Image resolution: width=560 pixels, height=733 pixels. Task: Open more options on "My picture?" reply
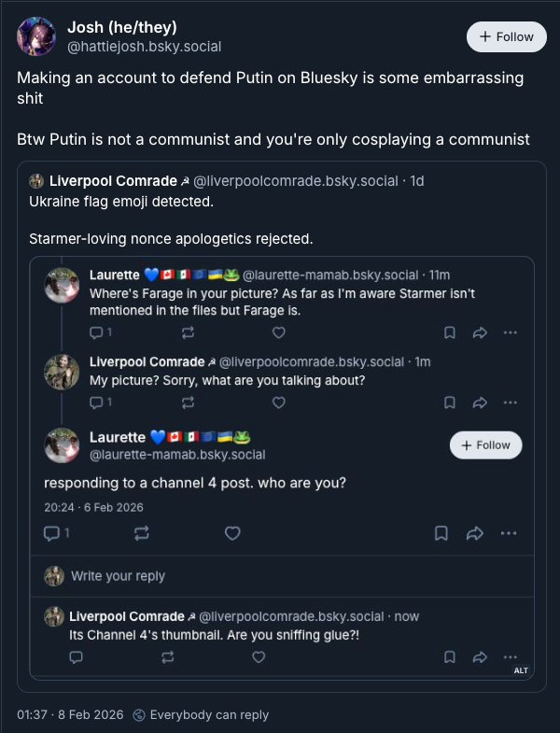pos(510,402)
